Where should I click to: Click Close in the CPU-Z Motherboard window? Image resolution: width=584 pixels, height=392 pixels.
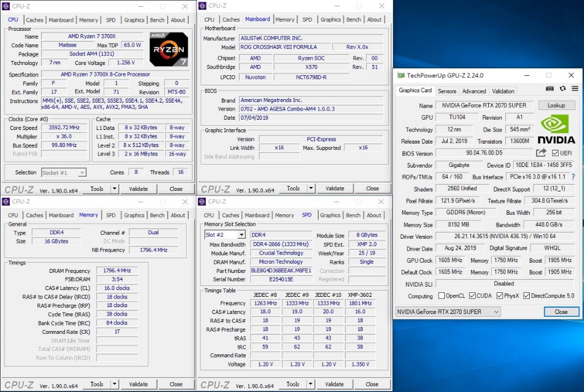(x=372, y=189)
